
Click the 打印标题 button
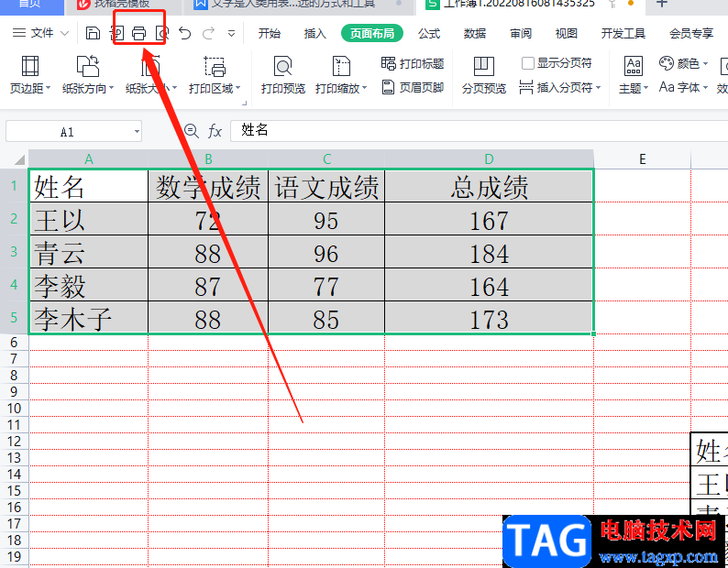pyautogui.click(x=413, y=63)
